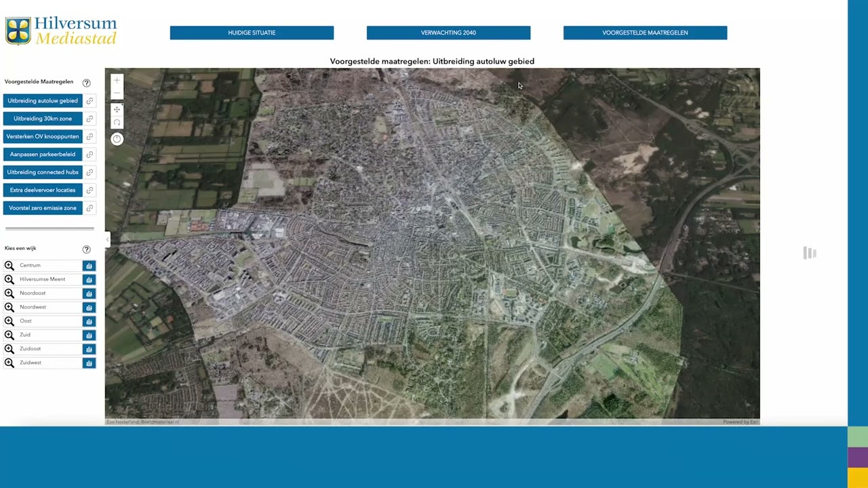Click the Hilversum Mediastad logo
This screenshot has height=488, width=868.
pyautogui.click(x=61, y=31)
